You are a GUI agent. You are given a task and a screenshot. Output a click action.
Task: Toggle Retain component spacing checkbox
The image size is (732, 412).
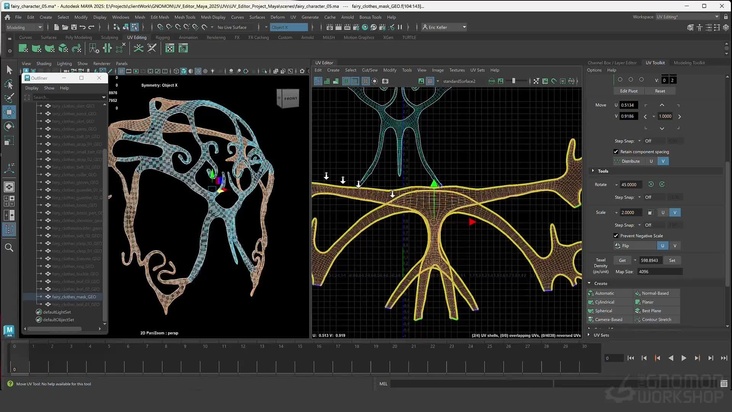[616, 152]
